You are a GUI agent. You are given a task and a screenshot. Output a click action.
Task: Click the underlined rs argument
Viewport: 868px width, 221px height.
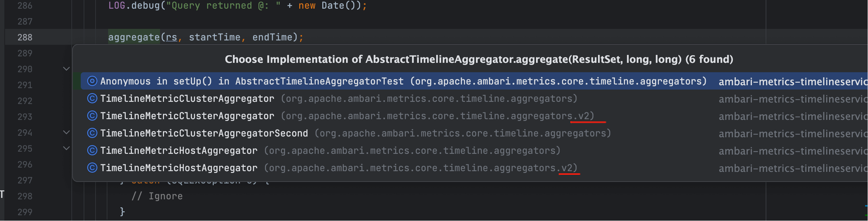click(x=172, y=37)
